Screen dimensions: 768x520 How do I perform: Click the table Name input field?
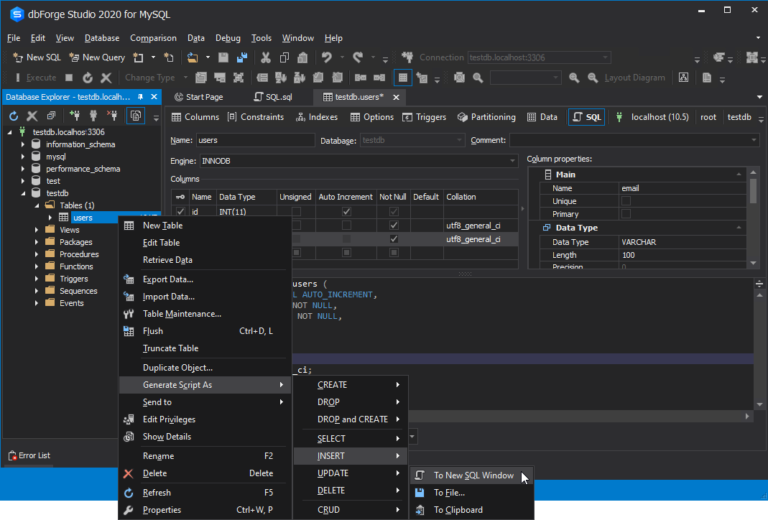(254, 141)
